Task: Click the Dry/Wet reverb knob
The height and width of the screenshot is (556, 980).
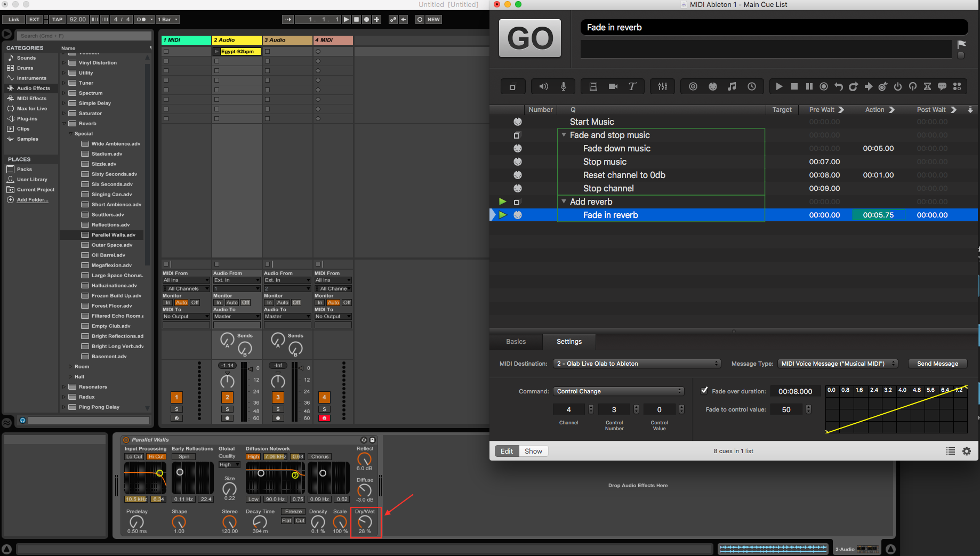Action: [365, 521]
